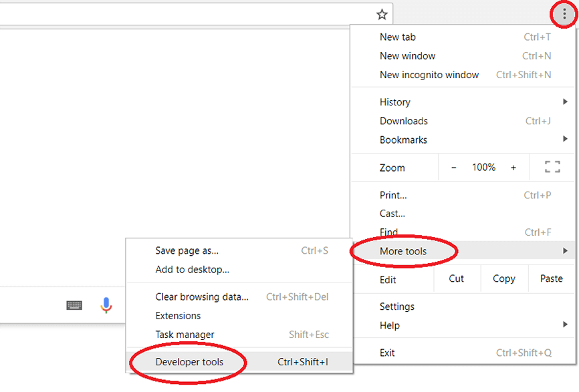Expand the More tools submenu
The width and height of the screenshot is (579, 392).
click(x=402, y=251)
